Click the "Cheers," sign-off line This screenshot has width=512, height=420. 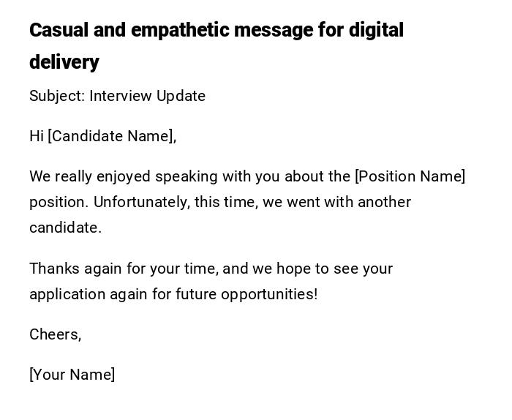55,335
